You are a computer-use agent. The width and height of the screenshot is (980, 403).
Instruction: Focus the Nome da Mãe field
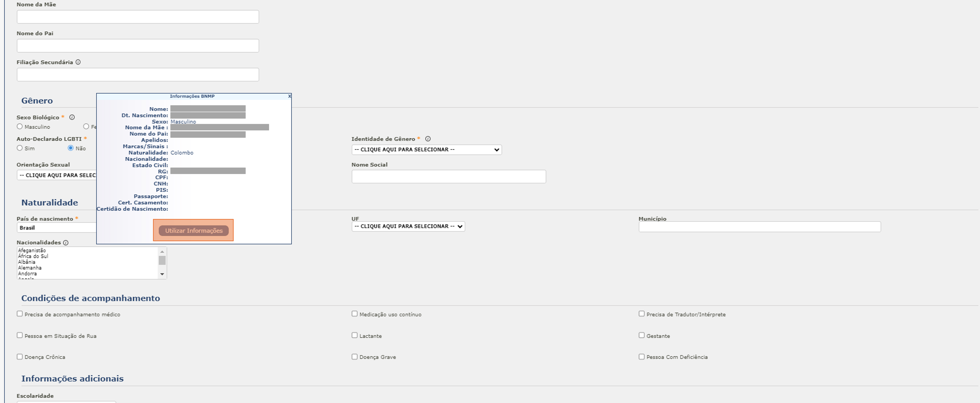[x=138, y=17]
